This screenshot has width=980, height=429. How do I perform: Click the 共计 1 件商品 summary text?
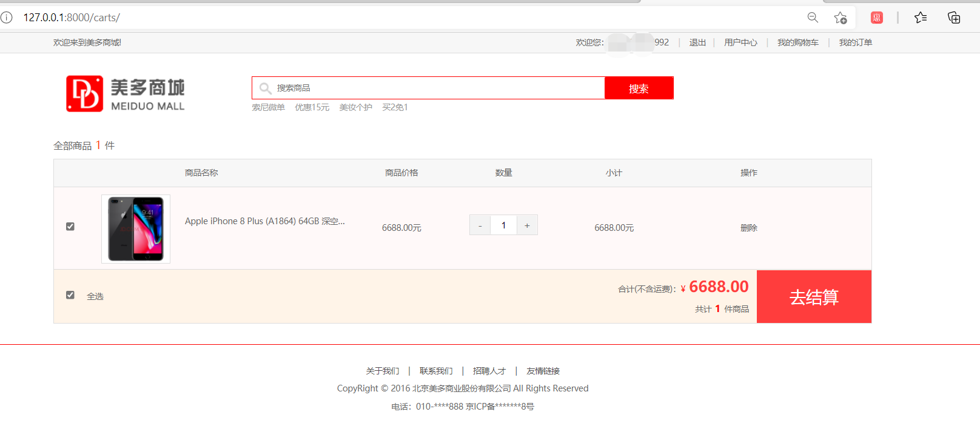pyautogui.click(x=722, y=309)
